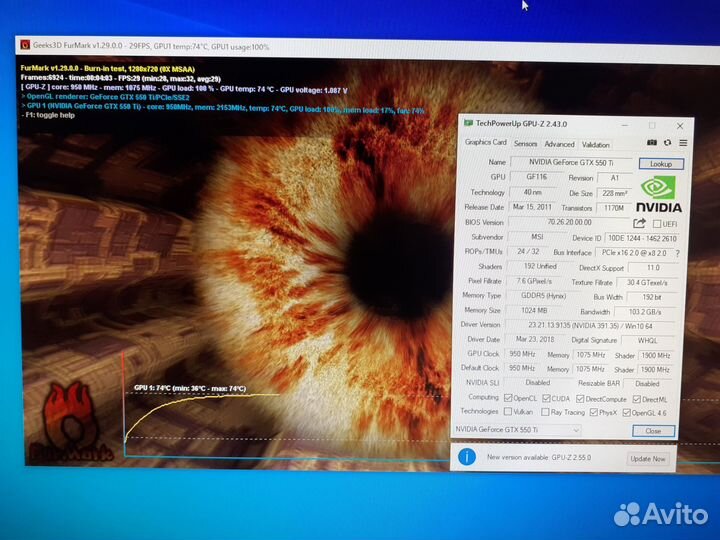Switch to the Advanced tab
Viewport: 720px width, 540px height.
point(559,144)
